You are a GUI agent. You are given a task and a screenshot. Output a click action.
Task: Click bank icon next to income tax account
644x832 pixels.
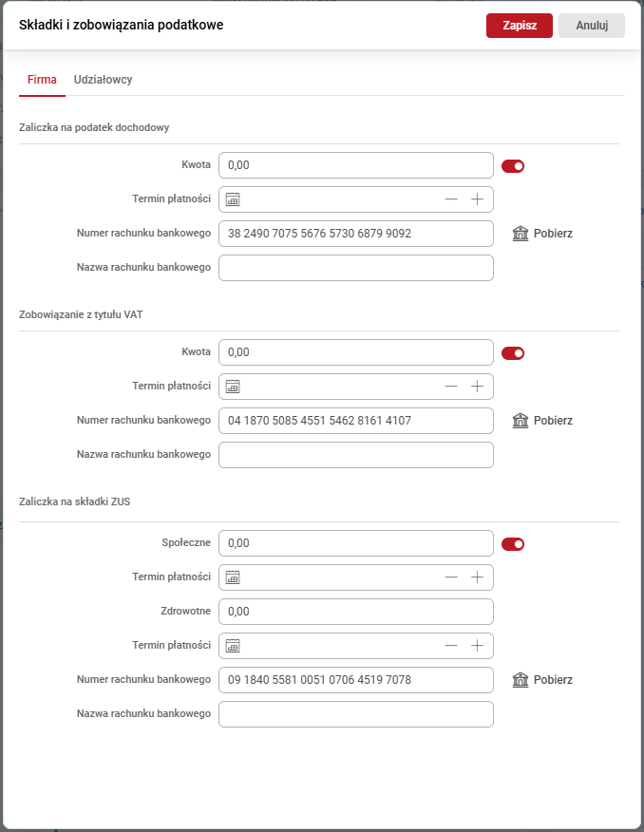[520, 234]
